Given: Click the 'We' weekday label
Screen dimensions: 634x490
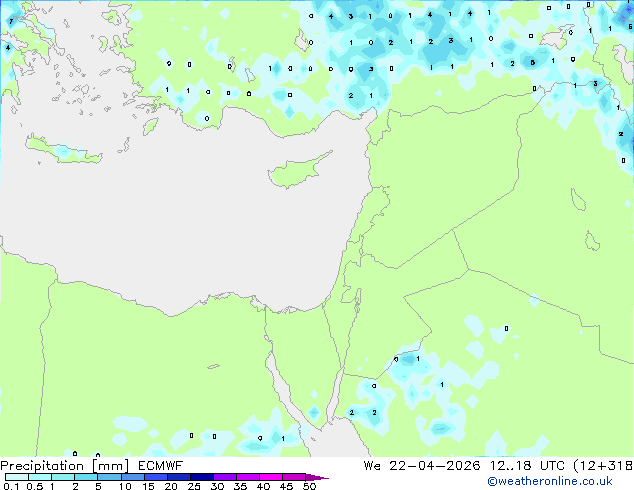Looking at the screenshot, I should tap(372, 466).
